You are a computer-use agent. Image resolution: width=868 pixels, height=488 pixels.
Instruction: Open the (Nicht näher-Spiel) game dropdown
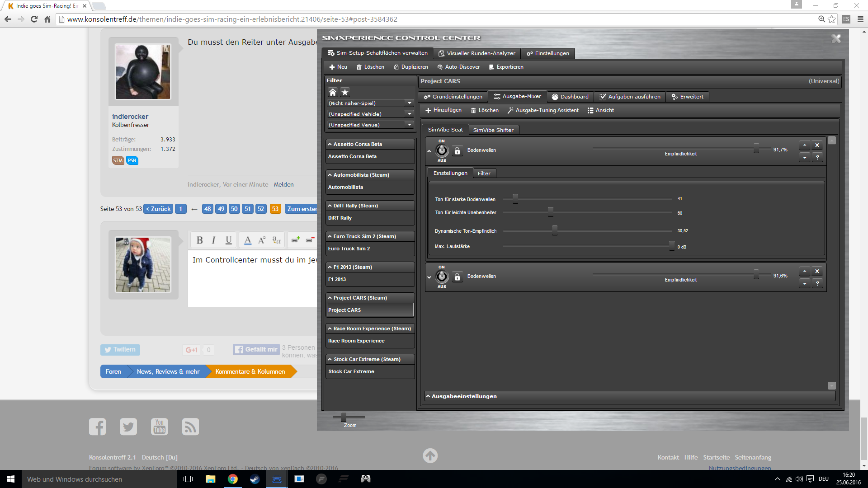[x=370, y=103]
